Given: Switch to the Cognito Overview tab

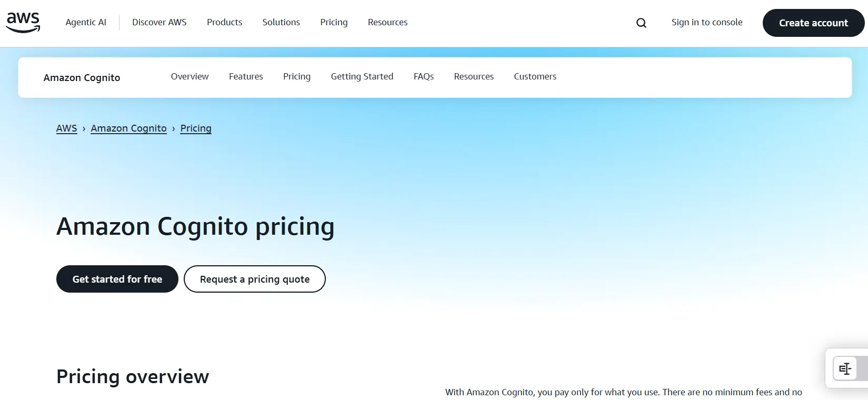Looking at the screenshot, I should point(189,76).
